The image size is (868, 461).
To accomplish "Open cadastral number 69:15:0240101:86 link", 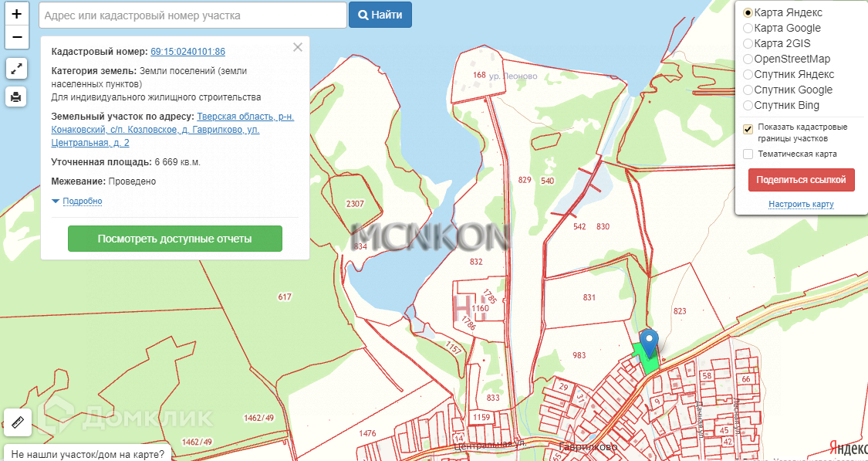I will 187,52.
